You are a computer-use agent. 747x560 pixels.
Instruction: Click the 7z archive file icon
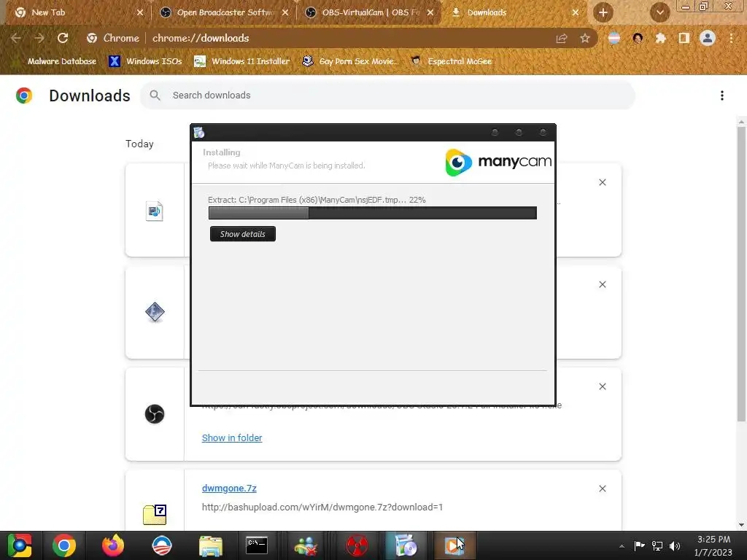coord(155,514)
